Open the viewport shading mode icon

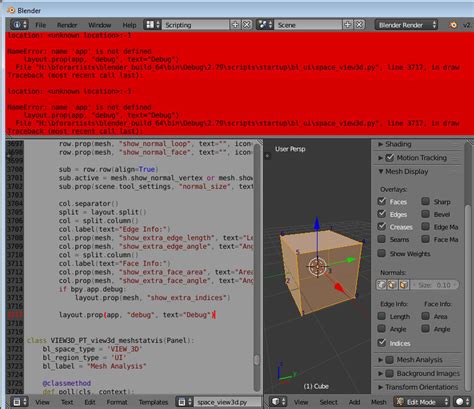click(x=462, y=402)
